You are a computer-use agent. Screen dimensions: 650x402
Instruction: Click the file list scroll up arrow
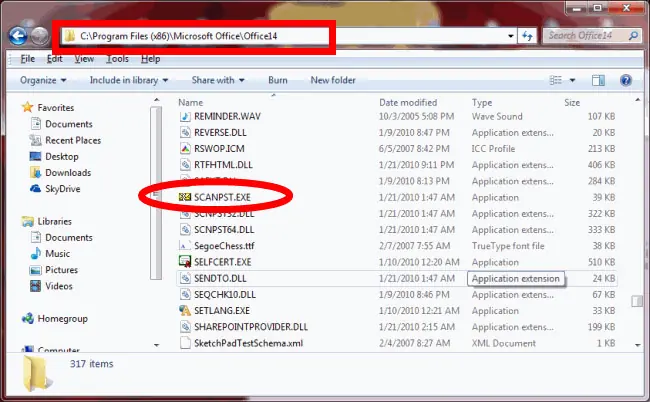(x=638, y=99)
